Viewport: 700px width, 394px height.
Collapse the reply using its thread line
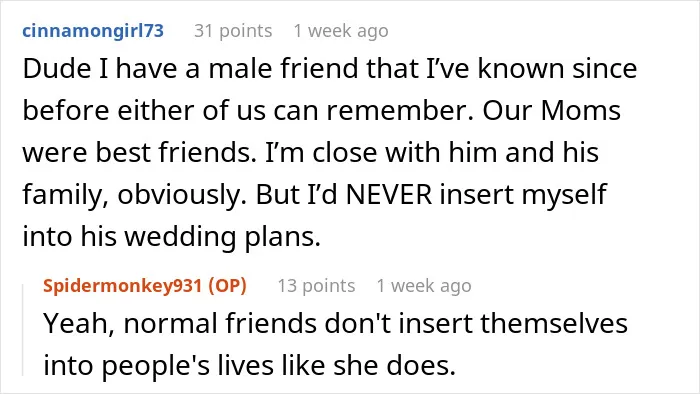(x=23, y=330)
